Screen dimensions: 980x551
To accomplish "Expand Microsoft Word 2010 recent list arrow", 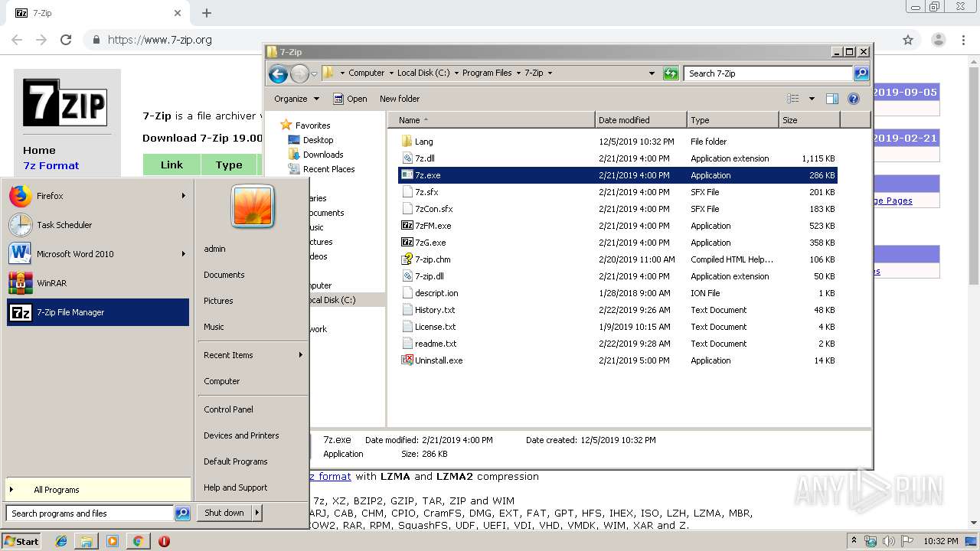I will [184, 254].
